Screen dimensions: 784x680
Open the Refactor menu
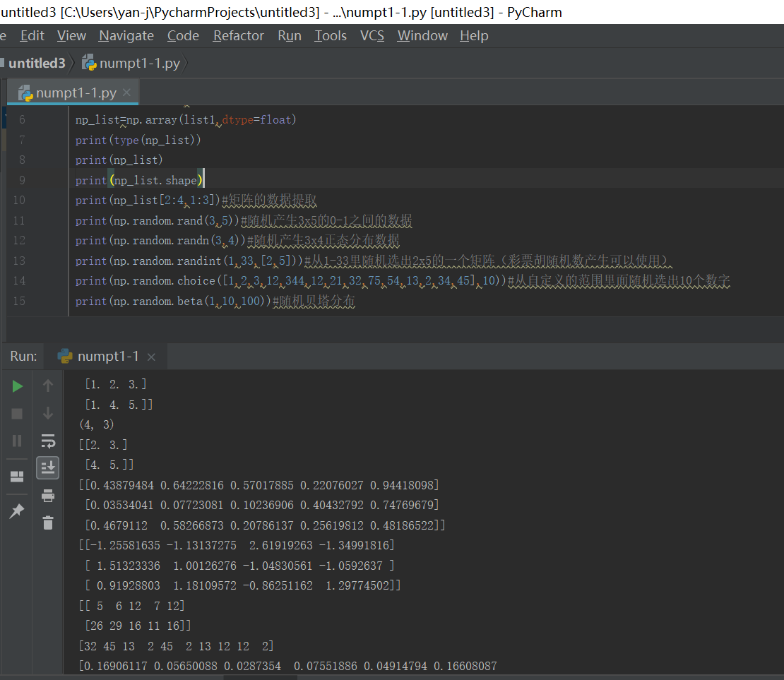(x=238, y=35)
